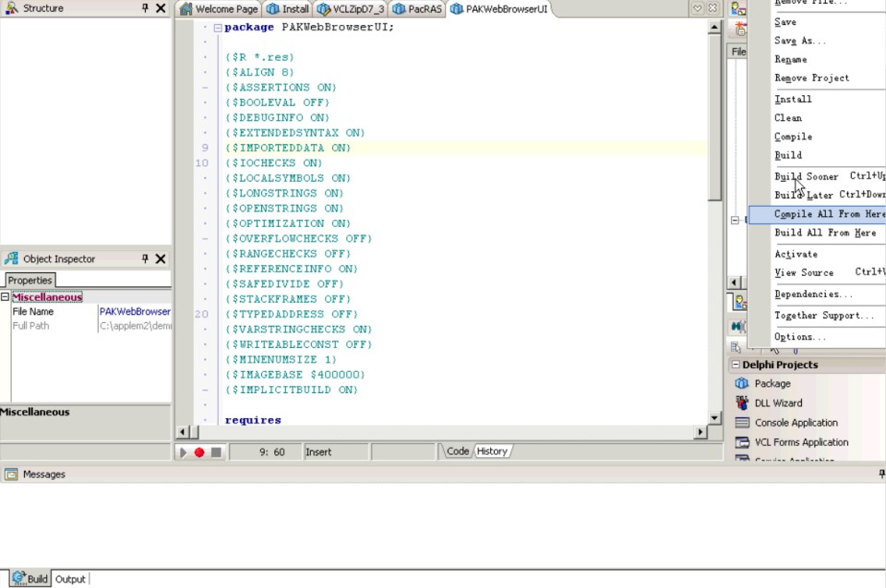
Task: Collapse the package code fold marker
Action: [x=218, y=27]
